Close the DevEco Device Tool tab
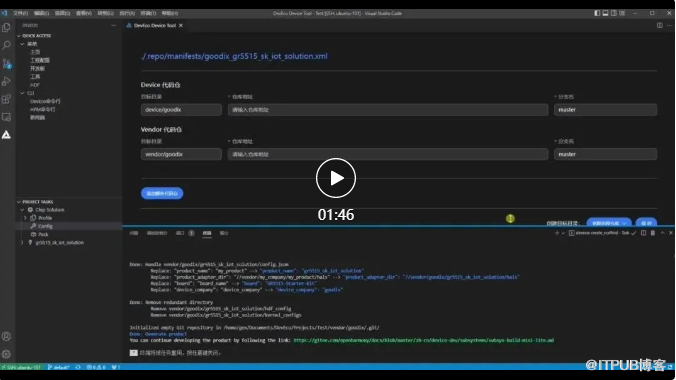676x380 pixels. coord(181,25)
